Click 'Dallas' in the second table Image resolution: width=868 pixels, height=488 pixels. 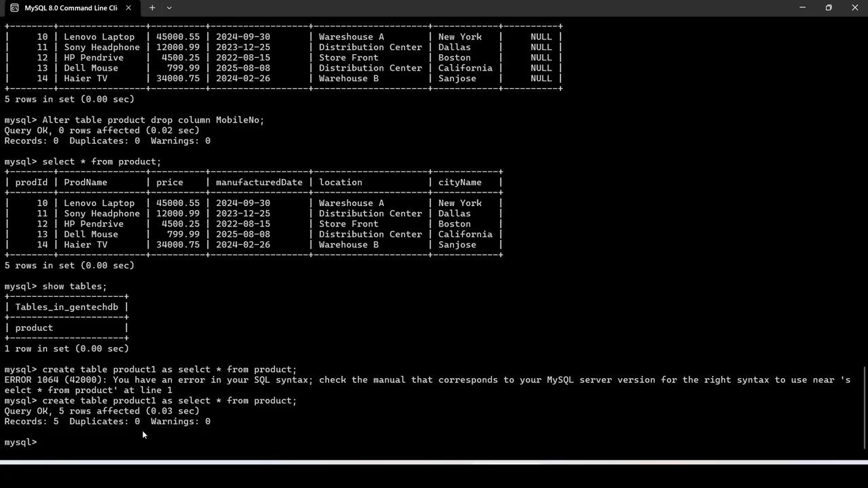454,213
